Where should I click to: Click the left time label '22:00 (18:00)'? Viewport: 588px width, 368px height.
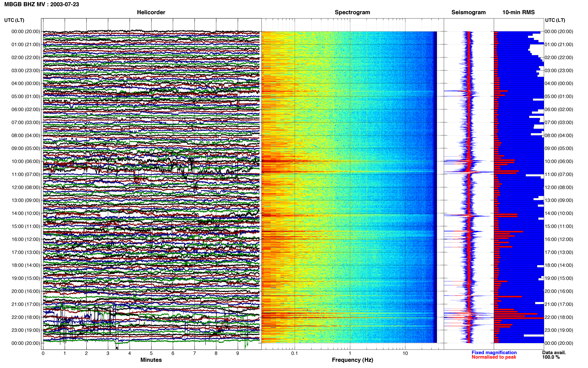tap(26, 317)
